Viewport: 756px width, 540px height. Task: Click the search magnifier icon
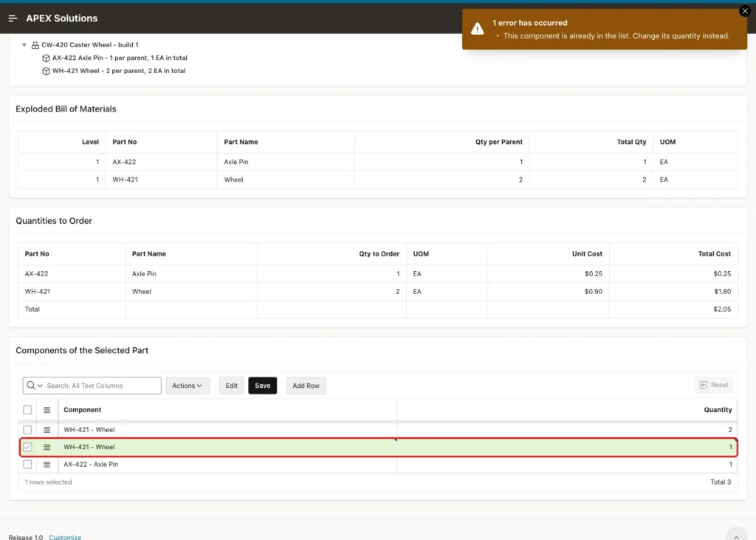pos(31,386)
